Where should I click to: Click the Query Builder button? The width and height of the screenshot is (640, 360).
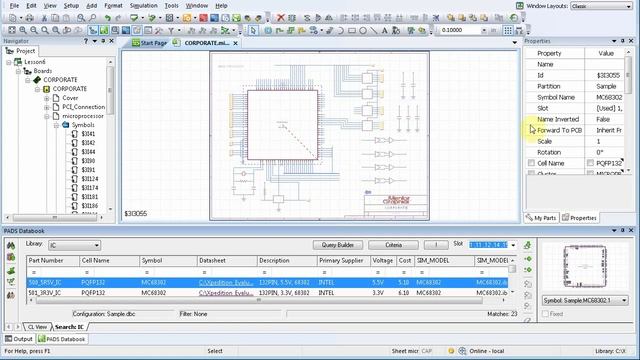coord(338,245)
